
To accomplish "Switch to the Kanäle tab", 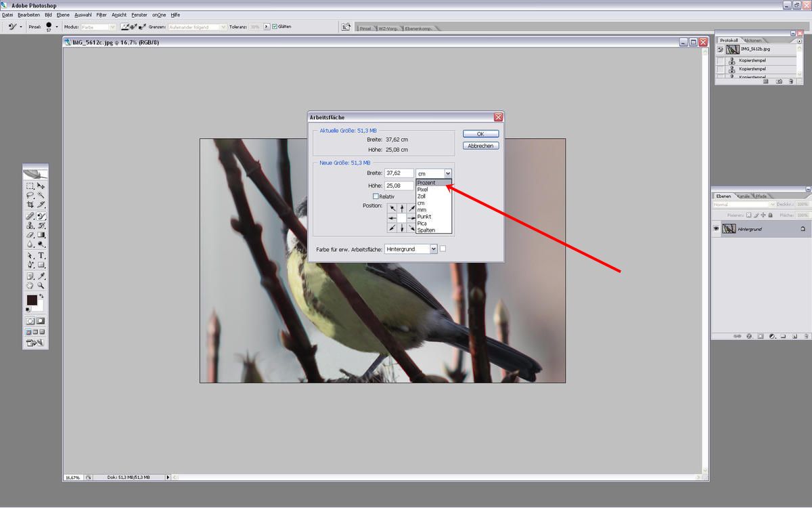I will point(744,196).
